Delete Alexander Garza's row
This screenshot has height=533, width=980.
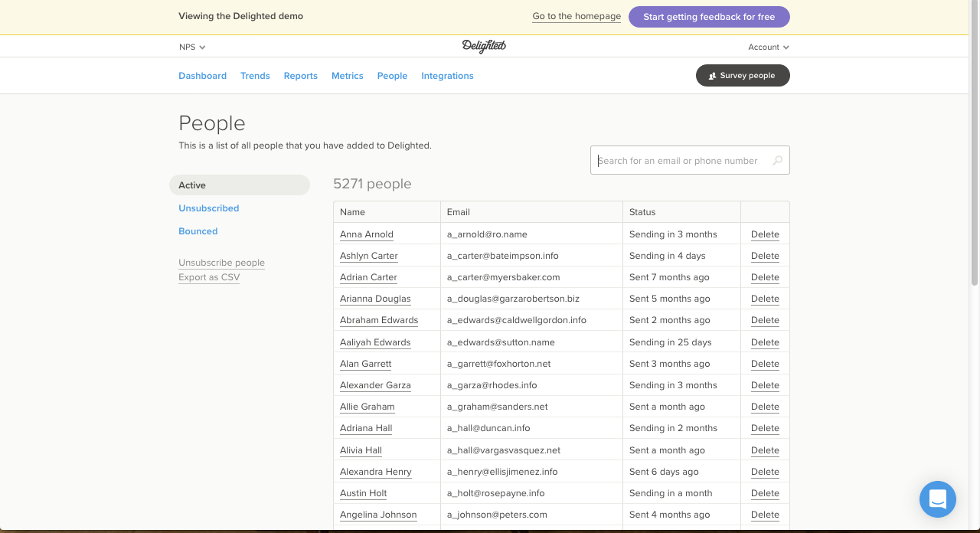coord(765,385)
